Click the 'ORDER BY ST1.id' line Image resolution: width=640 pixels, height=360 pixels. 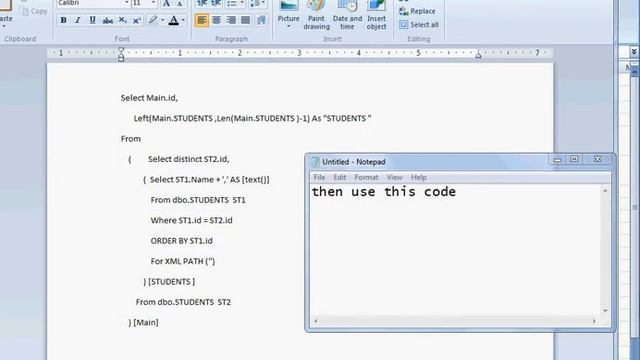tap(181, 241)
